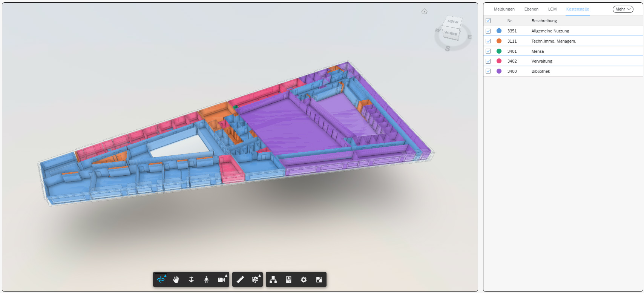Activate the Pan hand tool
Viewport: 644px width, 293px height.
(176, 280)
